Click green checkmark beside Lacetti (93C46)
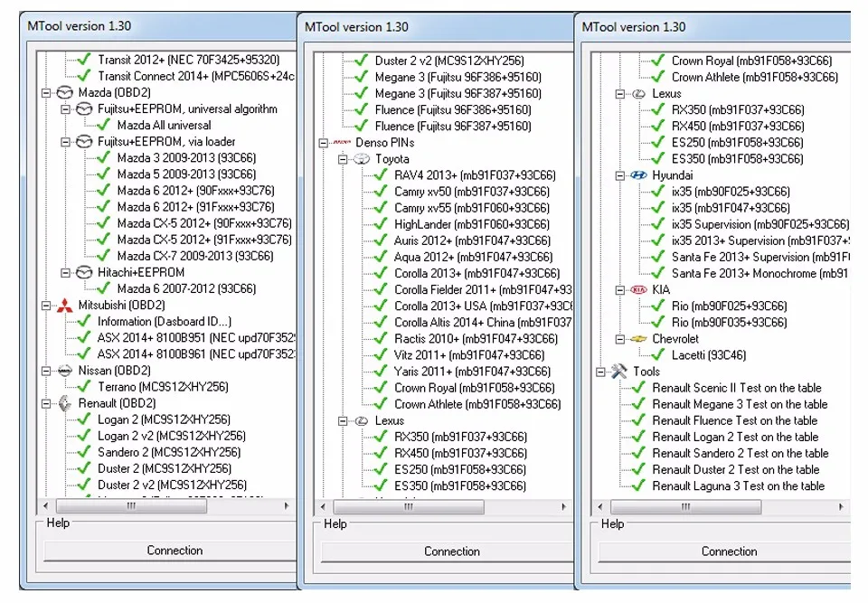The height and width of the screenshot is (603, 868). click(658, 354)
